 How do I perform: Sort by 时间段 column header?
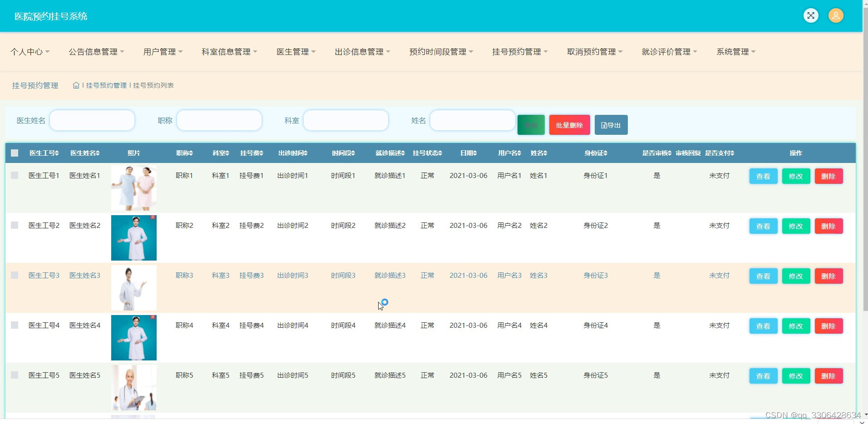(x=344, y=153)
